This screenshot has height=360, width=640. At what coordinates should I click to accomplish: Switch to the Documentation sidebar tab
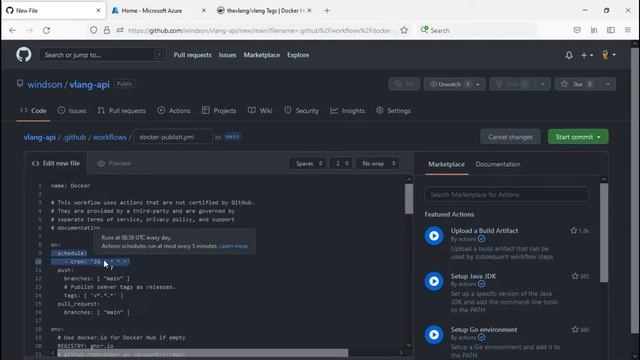498,164
